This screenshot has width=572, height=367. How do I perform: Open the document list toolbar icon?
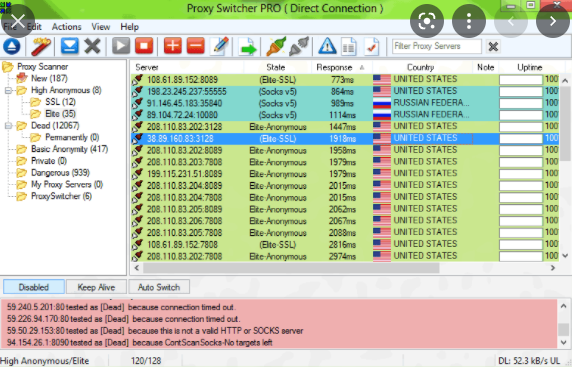[349, 46]
